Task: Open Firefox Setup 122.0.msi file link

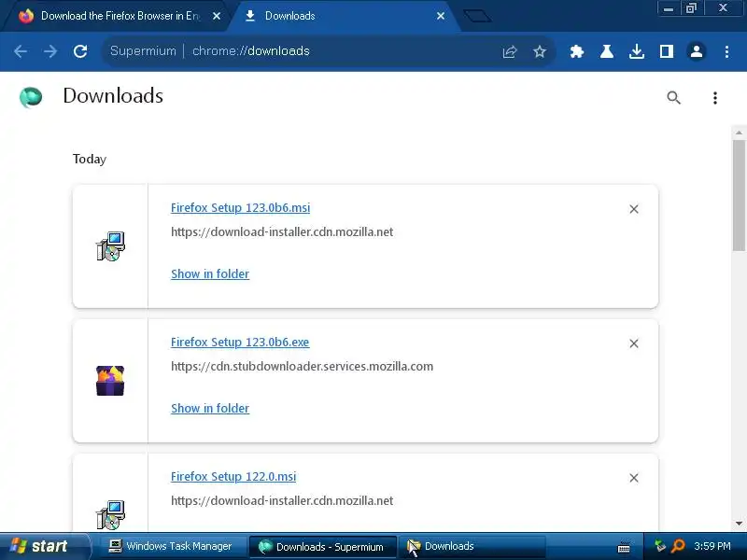Action: pos(233,476)
